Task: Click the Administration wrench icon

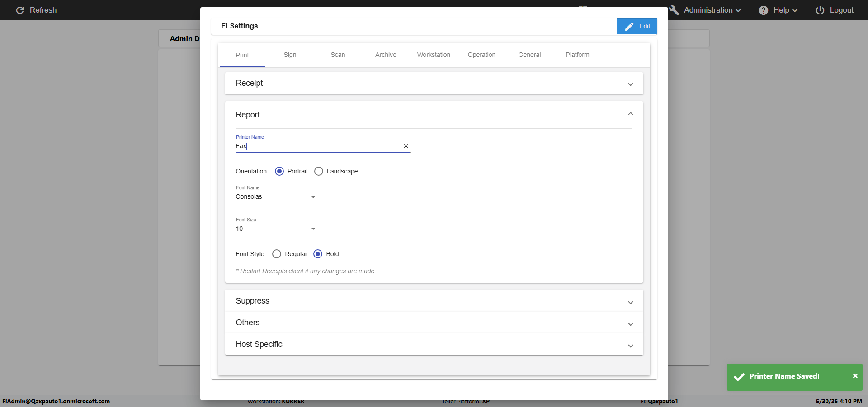Action: click(x=674, y=10)
